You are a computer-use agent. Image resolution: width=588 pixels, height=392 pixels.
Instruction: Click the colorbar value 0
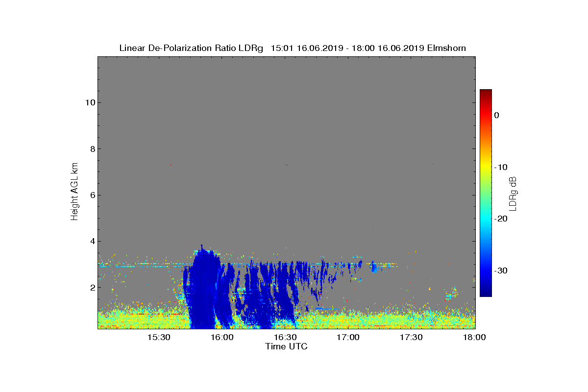[496, 115]
